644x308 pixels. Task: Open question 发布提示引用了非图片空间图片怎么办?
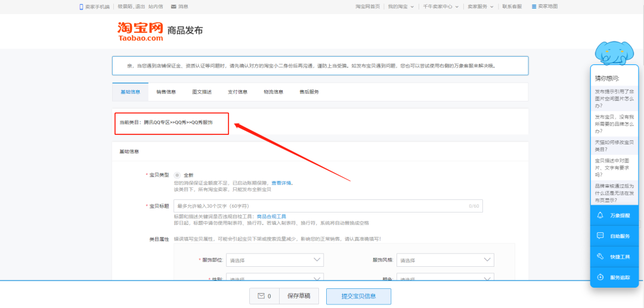click(614, 98)
